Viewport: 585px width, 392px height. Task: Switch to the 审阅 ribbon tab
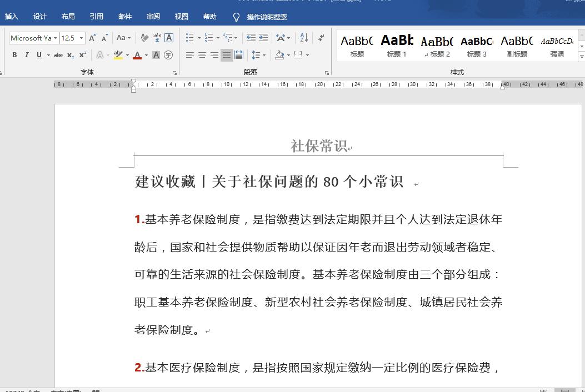[153, 17]
